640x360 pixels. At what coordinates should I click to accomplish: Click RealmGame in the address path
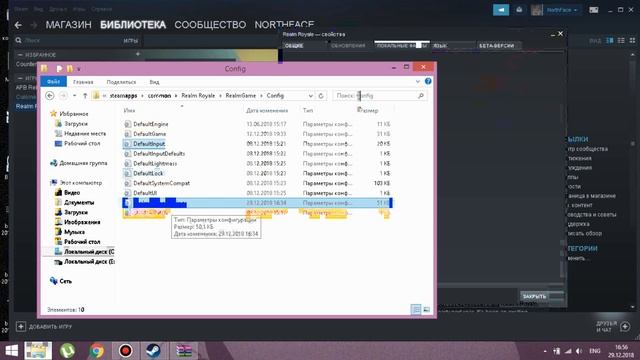tap(240, 96)
